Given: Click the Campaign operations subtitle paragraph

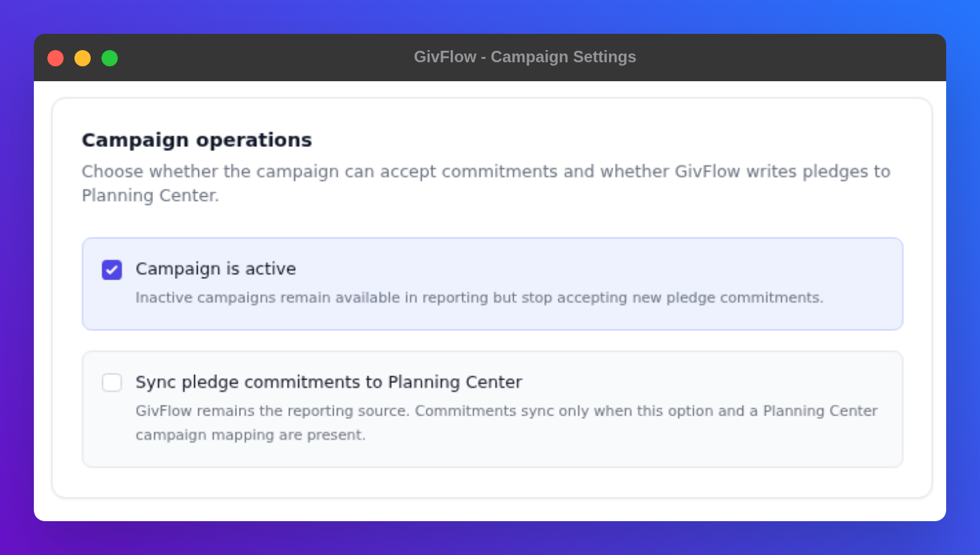Looking at the screenshot, I should (x=486, y=183).
